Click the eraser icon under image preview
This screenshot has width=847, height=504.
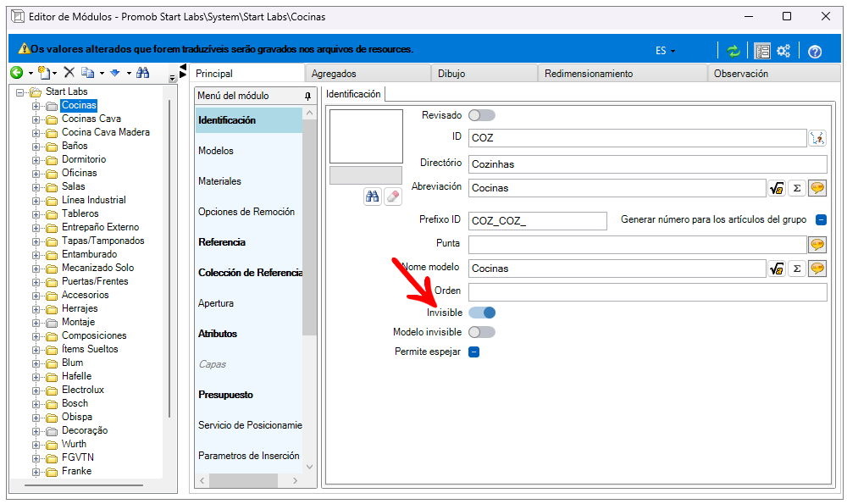click(x=392, y=196)
